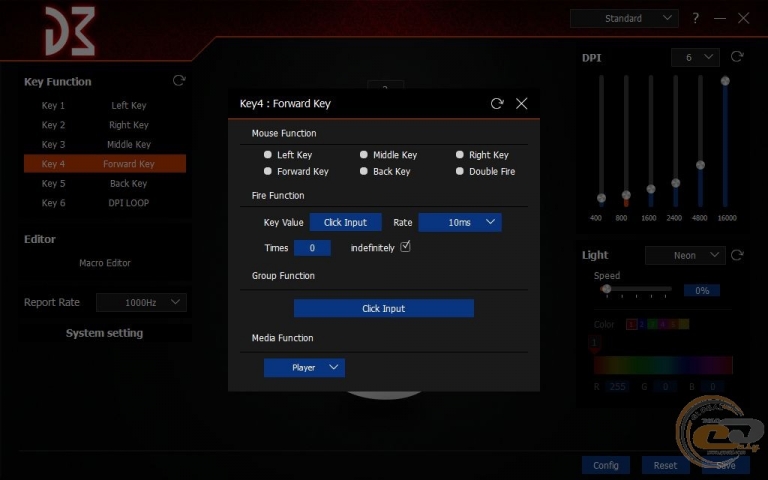The height and width of the screenshot is (480, 768).
Task: Click the light Speed slider handle
Action: click(606, 289)
